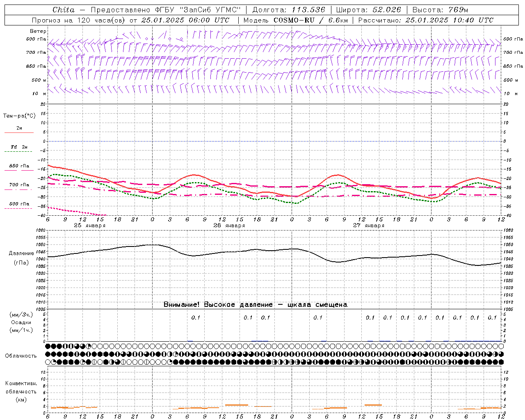Click the "Долгота: 113.536" header field
Image resolution: width=525 pixels, height=420 pixels.
pyautogui.click(x=289, y=10)
